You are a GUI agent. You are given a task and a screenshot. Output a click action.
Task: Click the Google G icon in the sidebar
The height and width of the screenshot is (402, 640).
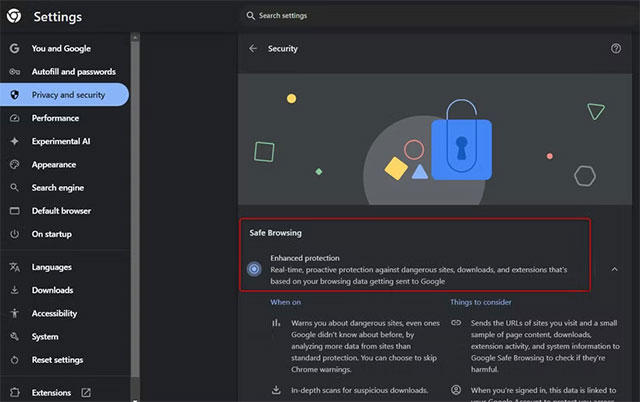pos(14,48)
